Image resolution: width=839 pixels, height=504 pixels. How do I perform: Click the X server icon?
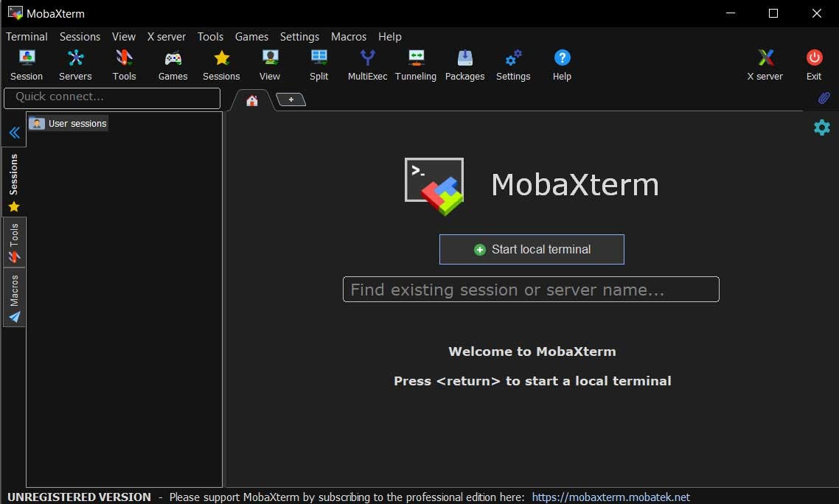click(x=765, y=64)
